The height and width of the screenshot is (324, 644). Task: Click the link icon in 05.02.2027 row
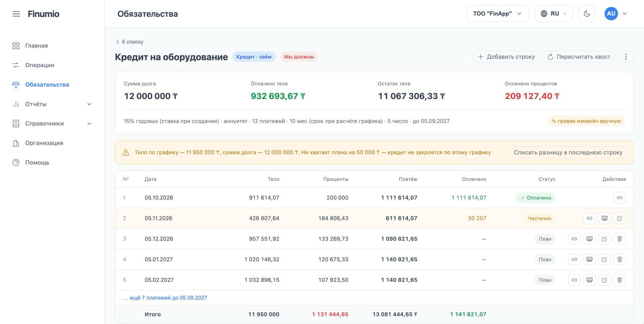pos(574,280)
